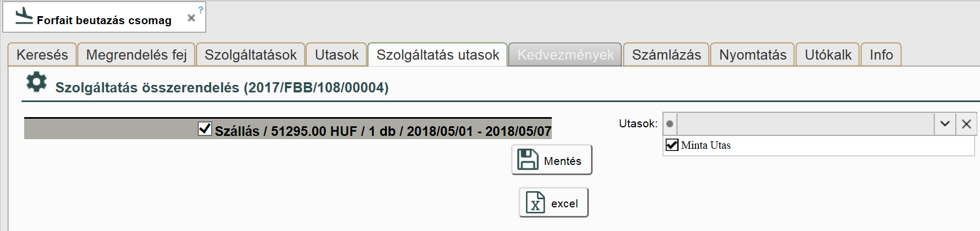Clear the Utasok field with X icon
This screenshot has height=231, width=980.
tap(966, 124)
